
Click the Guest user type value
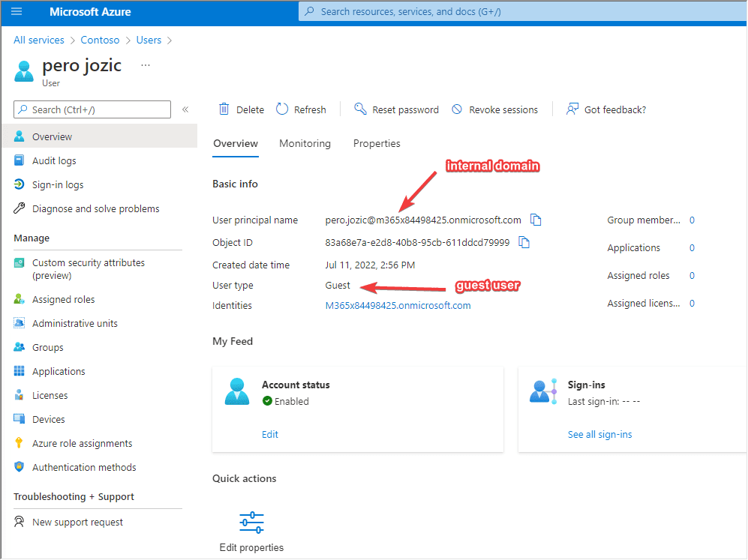338,285
